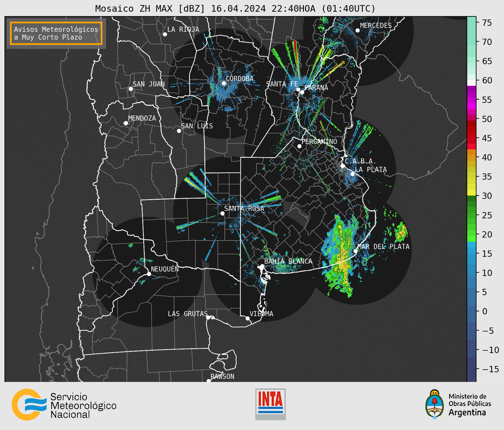
Task: Click the Servicio Meteorológico Nacional logo
Action: pyautogui.click(x=64, y=405)
